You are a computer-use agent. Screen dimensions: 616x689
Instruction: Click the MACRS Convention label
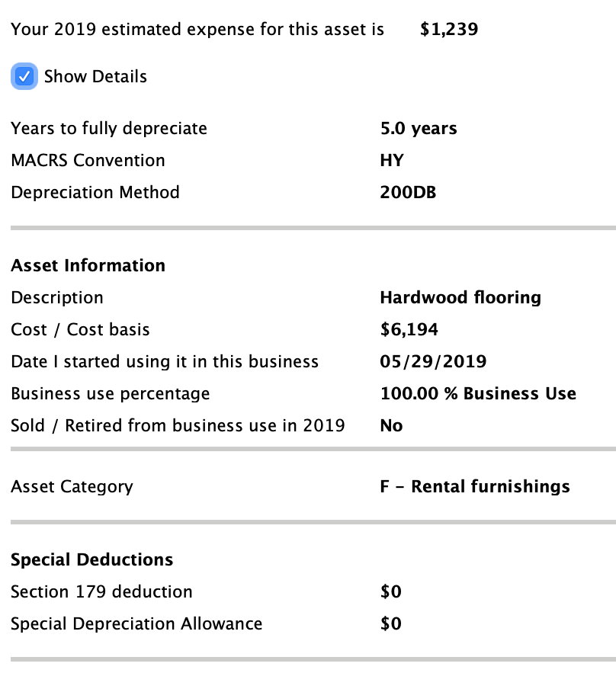tap(88, 160)
